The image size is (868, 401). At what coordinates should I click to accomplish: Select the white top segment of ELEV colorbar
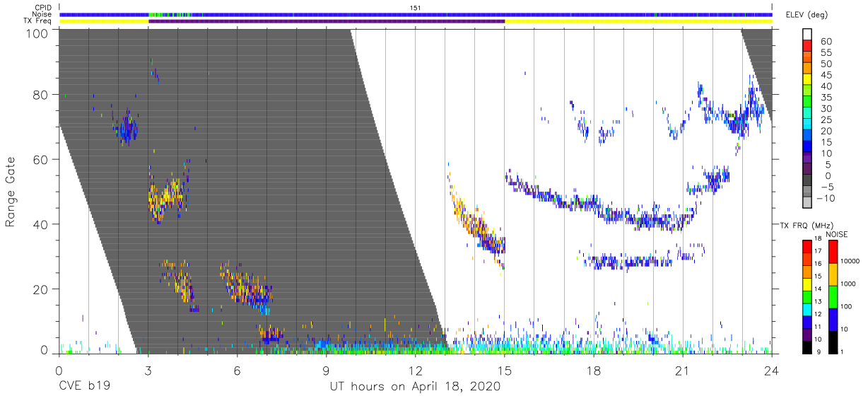809,35
